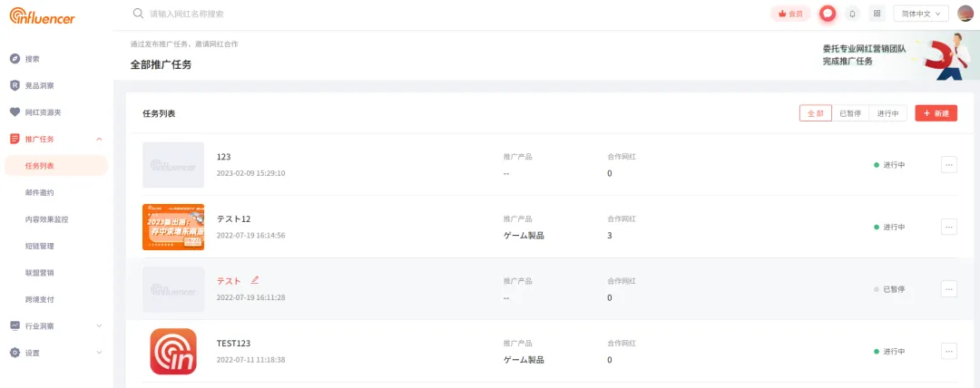The image size is (980, 388).
Task: Open more options for the TEST123 task
Action: (x=949, y=352)
